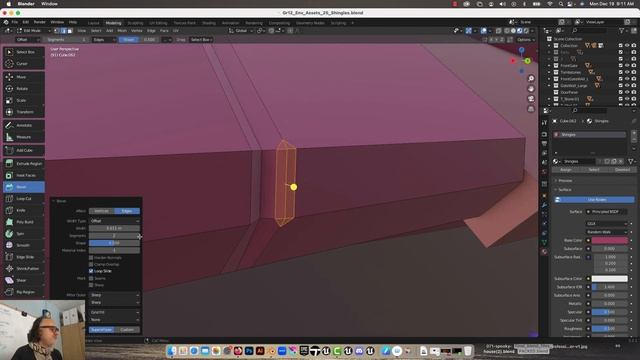Activate the Shrink/Fatten tool

point(24,269)
